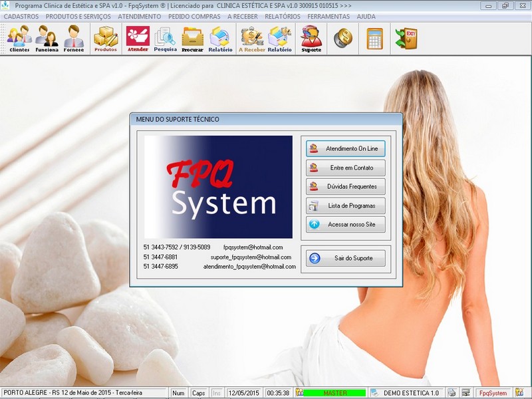
Task: Click the Procurar file drawer icon
Action: (x=192, y=39)
